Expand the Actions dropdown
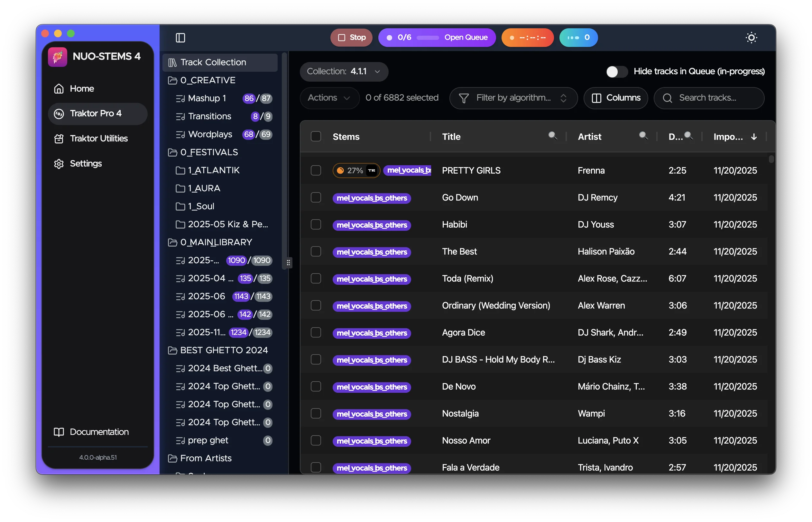Screen dimensions: 812x522 [x=329, y=98]
